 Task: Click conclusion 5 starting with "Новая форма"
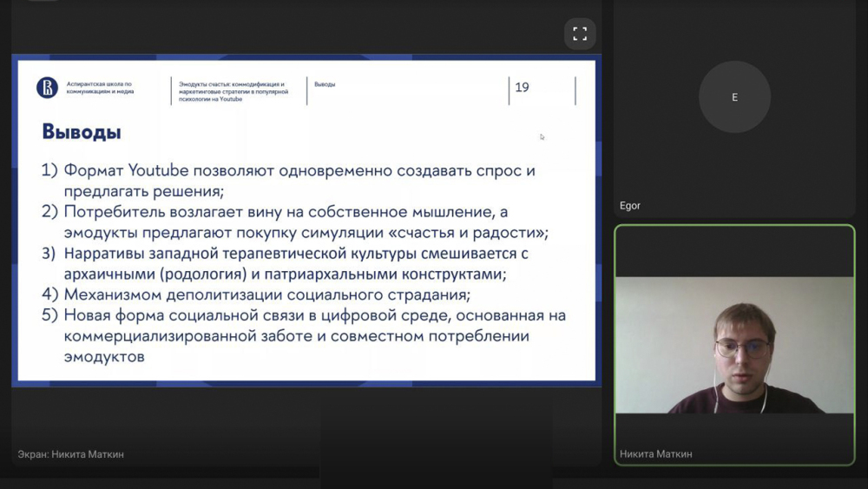point(304,315)
